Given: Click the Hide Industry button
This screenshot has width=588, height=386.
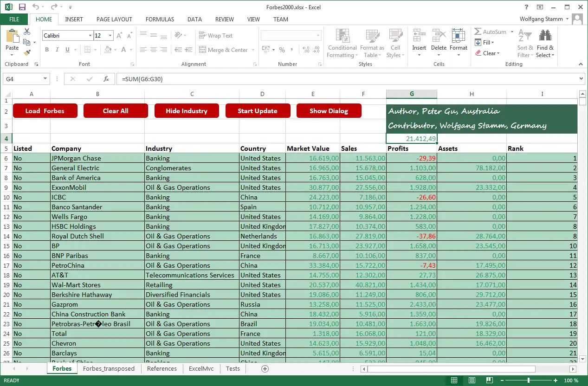Looking at the screenshot, I should 187,111.
